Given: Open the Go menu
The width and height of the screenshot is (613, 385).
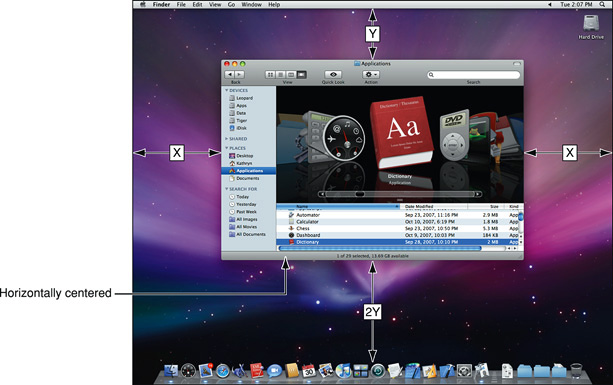Looking at the screenshot, I should (x=231, y=5).
